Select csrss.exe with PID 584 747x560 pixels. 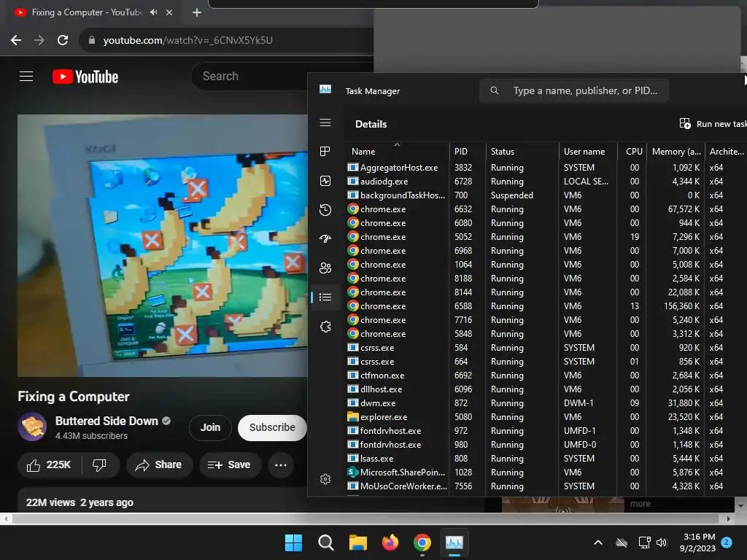point(546,348)
